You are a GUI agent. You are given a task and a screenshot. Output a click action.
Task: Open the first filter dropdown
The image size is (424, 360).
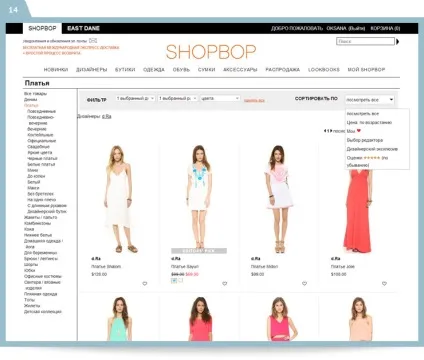(x=135, y=98)
